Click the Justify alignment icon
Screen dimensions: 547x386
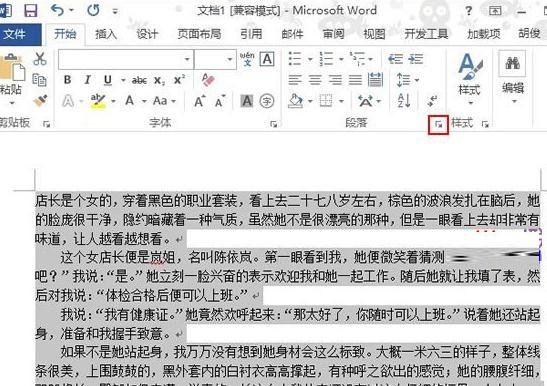click(x=355, y=80)
